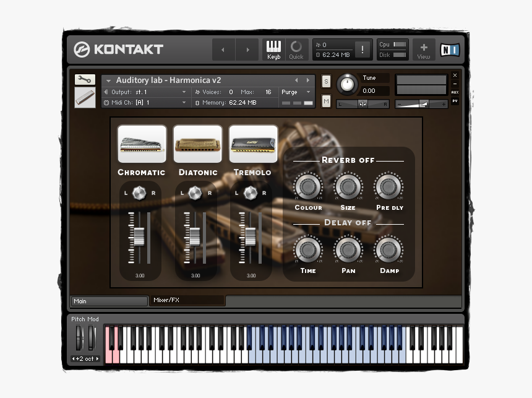Screen dimensions: 532x398
Task: Click the instrument volume slider
Action: (421, 104)
